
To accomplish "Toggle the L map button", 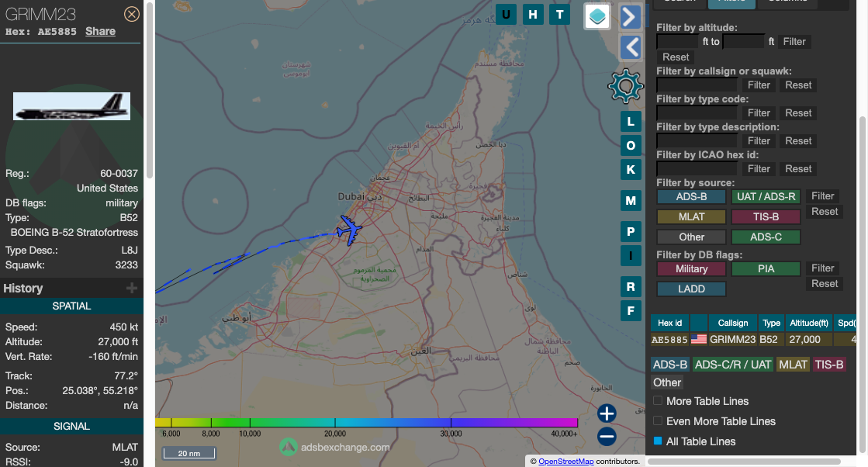I will pyautogui.click(x=631, y=122).
